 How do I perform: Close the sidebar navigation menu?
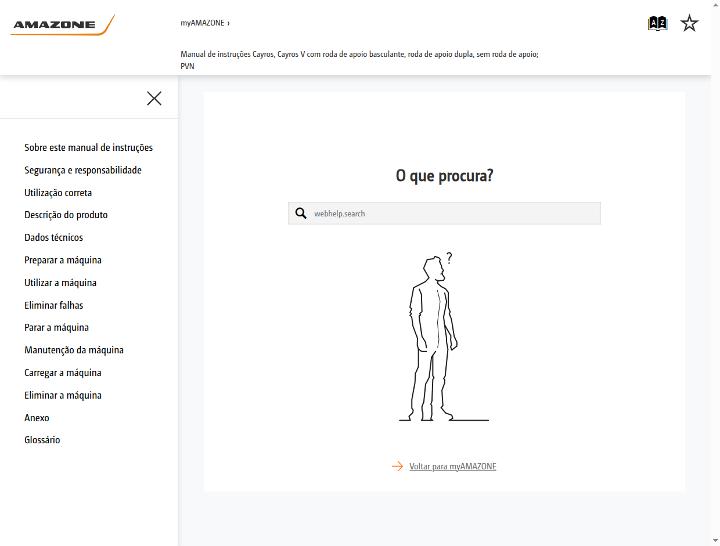[154, 98]
